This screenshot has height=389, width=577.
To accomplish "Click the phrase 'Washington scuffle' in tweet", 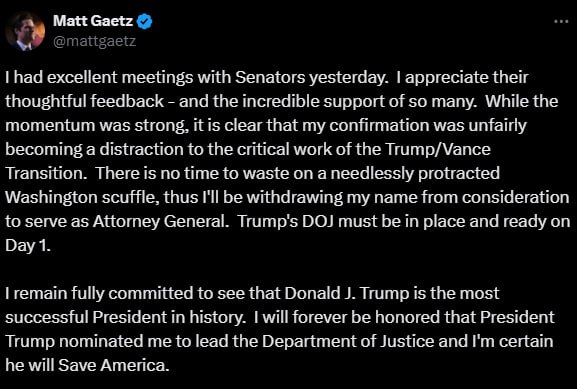I will click(x=82, y=197).
